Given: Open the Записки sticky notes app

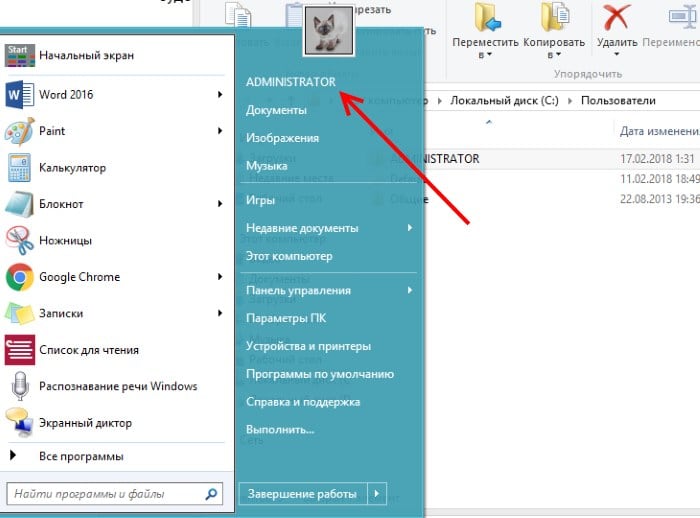Looking at the screenshot, I should pyautogui.click(x=61, y=313).
